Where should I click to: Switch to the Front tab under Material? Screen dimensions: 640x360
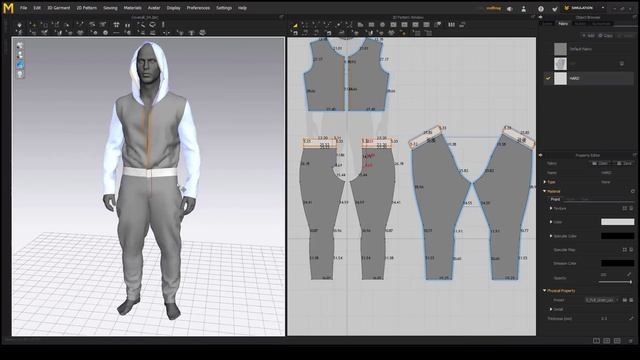[555, 199]
